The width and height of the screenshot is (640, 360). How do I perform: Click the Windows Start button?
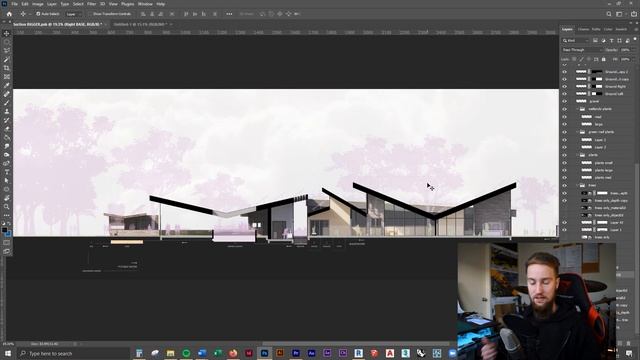click(x=7, y=353)
